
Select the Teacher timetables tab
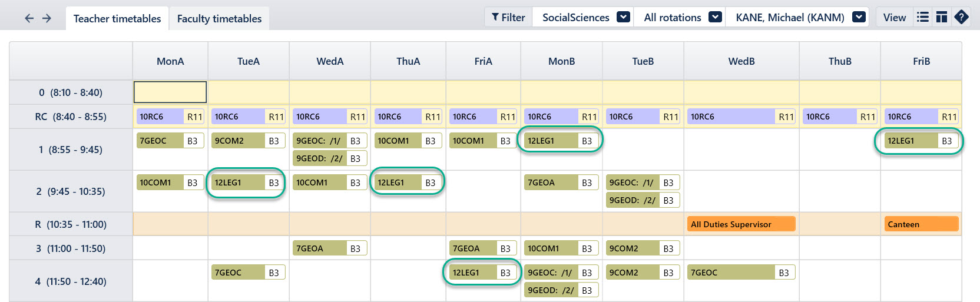tap(117, 19)
